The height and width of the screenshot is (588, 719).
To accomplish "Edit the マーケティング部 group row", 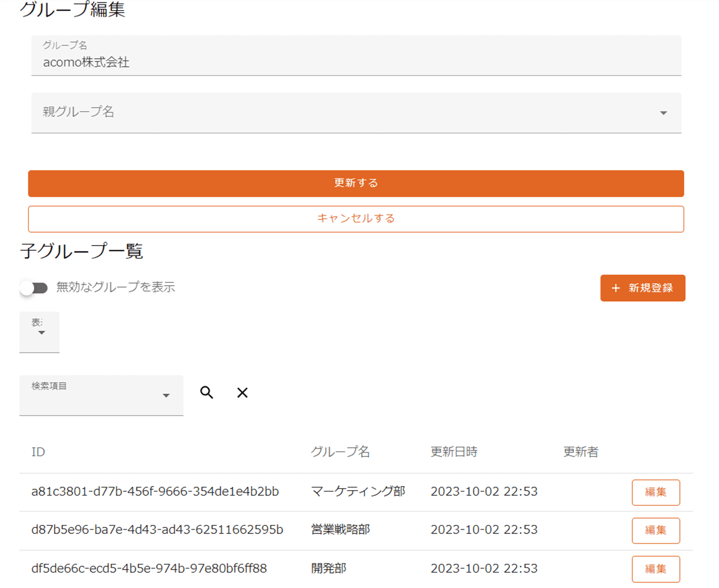I will (655, 492).
